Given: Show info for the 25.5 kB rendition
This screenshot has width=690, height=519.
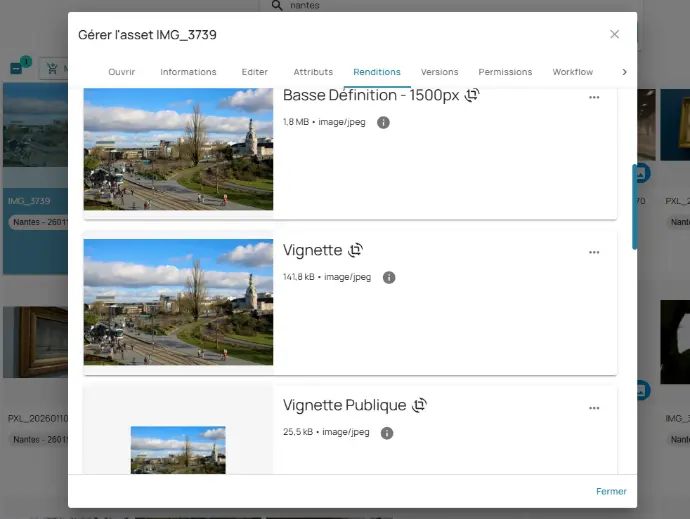Looking at the screenshot, I should pos(387,433).
